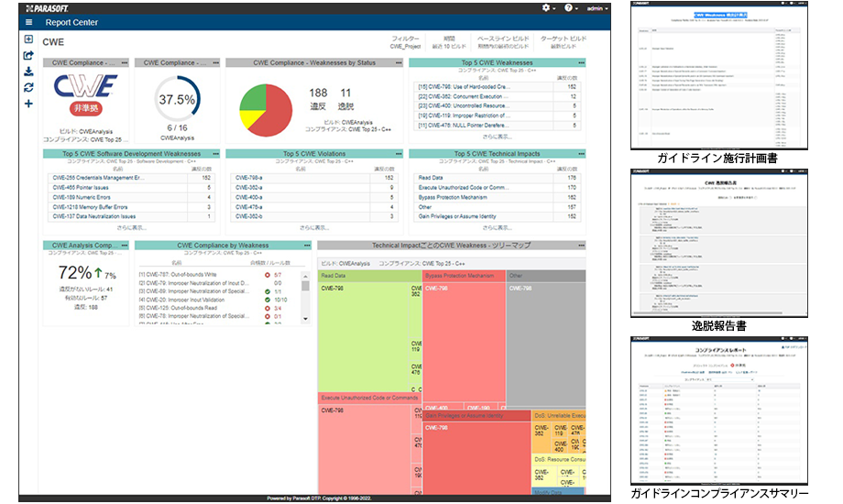Screen dimensions: 843x504
Task: Select the CWE-362 Concurrent Execution row
Action: pyautogui.click(x=497, y=96)
